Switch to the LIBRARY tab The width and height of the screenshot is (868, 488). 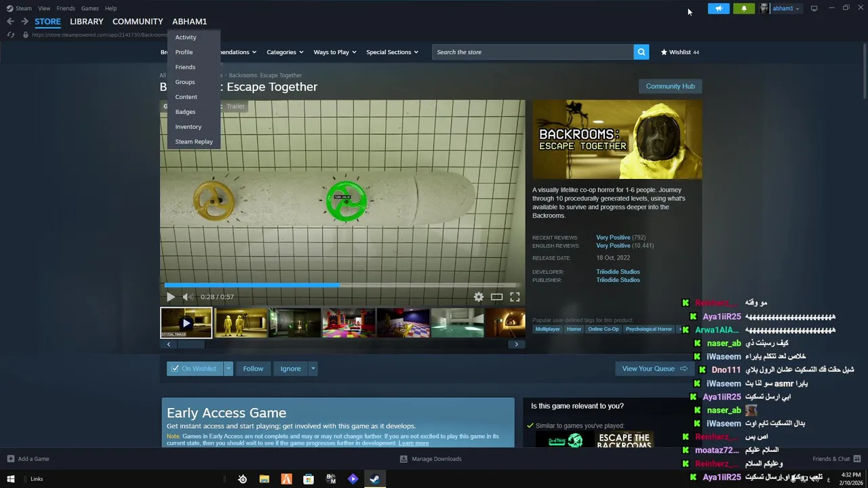86,22
